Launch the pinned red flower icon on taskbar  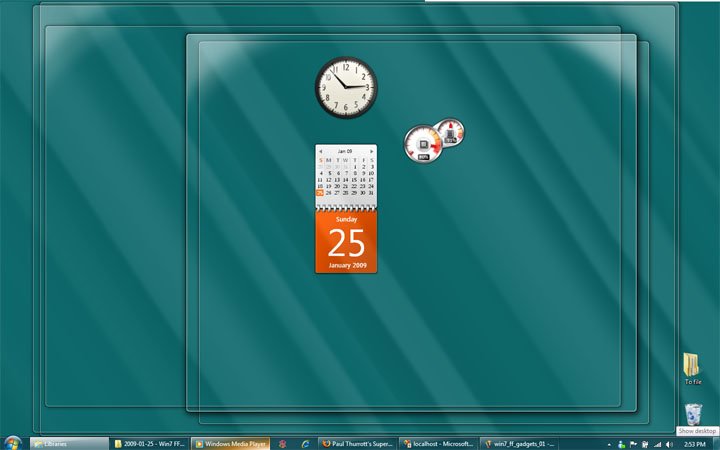pos(282,444)
